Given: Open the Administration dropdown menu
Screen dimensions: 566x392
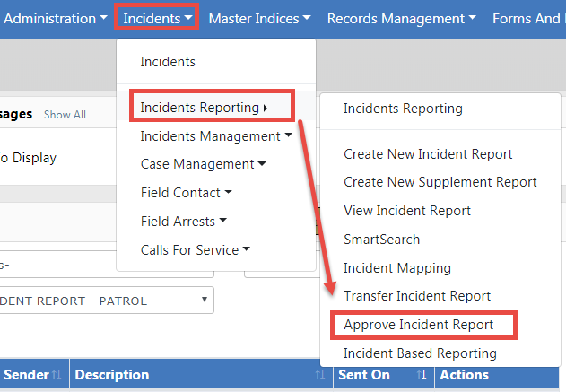Looking at the screenshot, I should click(56, 18).
